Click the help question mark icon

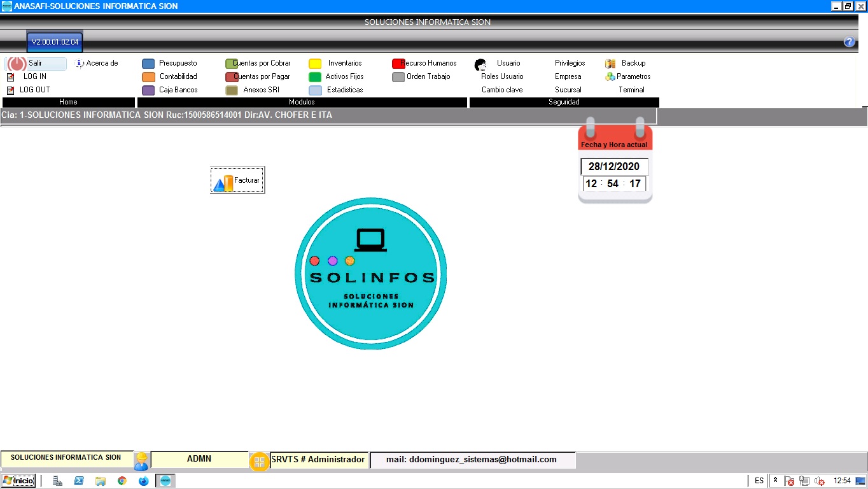(x=849, y=42)
